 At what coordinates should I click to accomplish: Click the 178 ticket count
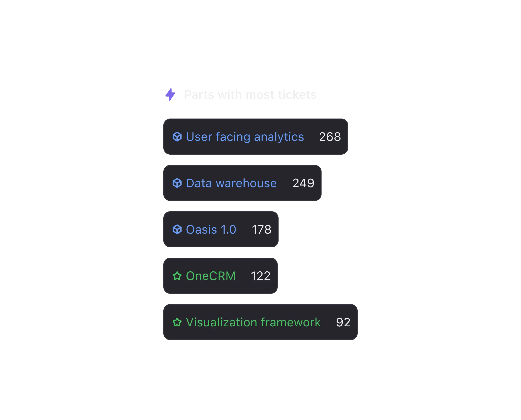click(262, 230)
